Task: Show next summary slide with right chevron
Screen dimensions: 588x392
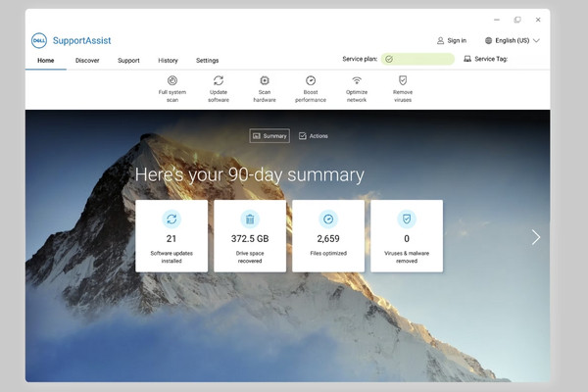Action: (x=536, y=237)
